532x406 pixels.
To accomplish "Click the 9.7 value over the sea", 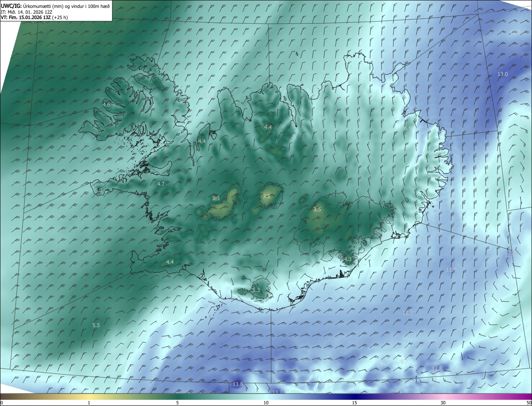I will tap(404, 362).
